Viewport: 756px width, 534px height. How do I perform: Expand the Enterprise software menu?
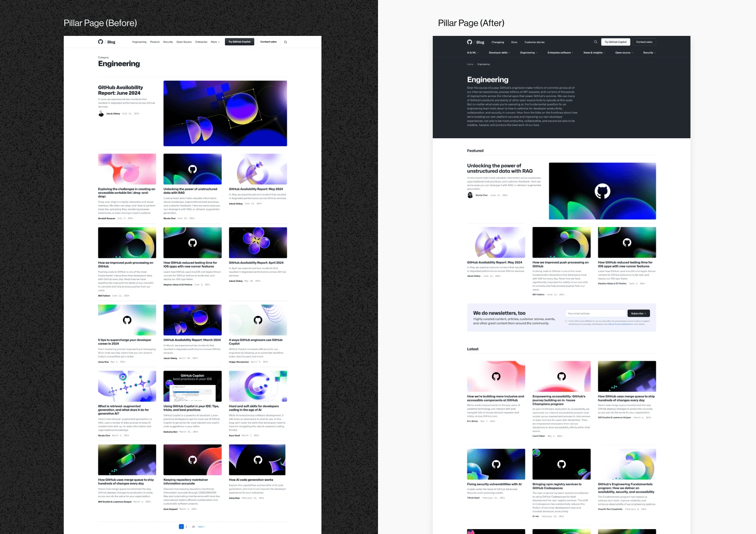tap(560, 53)
